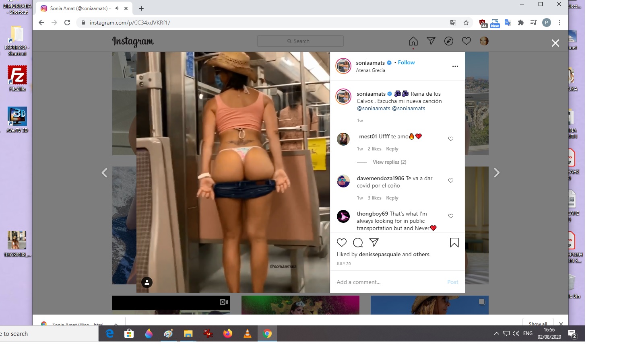
Task: Click Follow next to soniaamats
Action: tap(406, 62)
